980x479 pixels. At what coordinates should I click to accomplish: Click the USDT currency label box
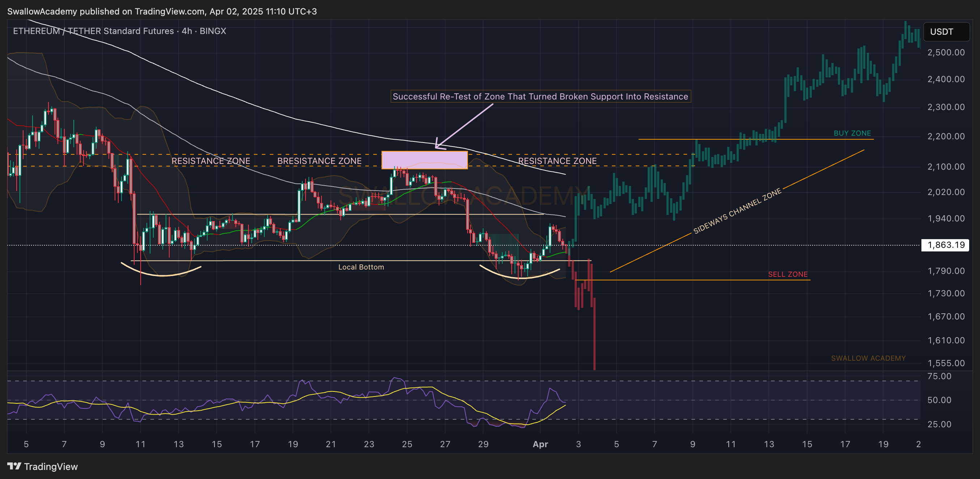click(x=946, y=31)
